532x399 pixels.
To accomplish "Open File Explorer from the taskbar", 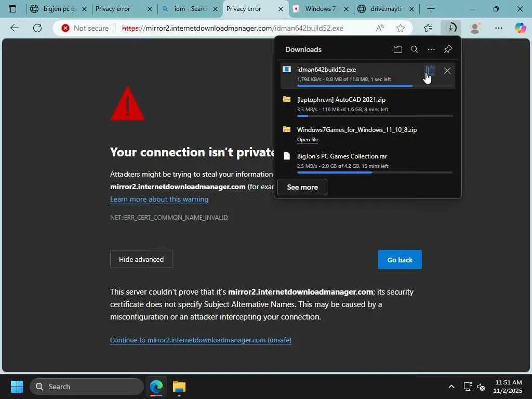I will (x=179, y=387).
